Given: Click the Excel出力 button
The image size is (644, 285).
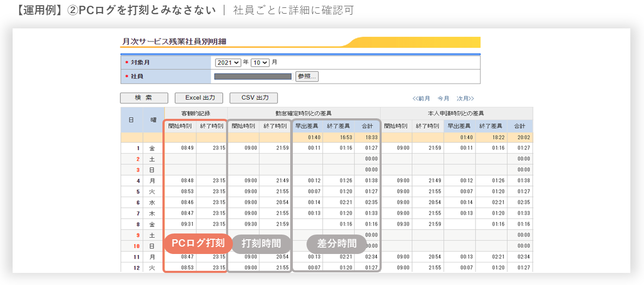Looking at the screenshot, I should (x=199, y=98).
